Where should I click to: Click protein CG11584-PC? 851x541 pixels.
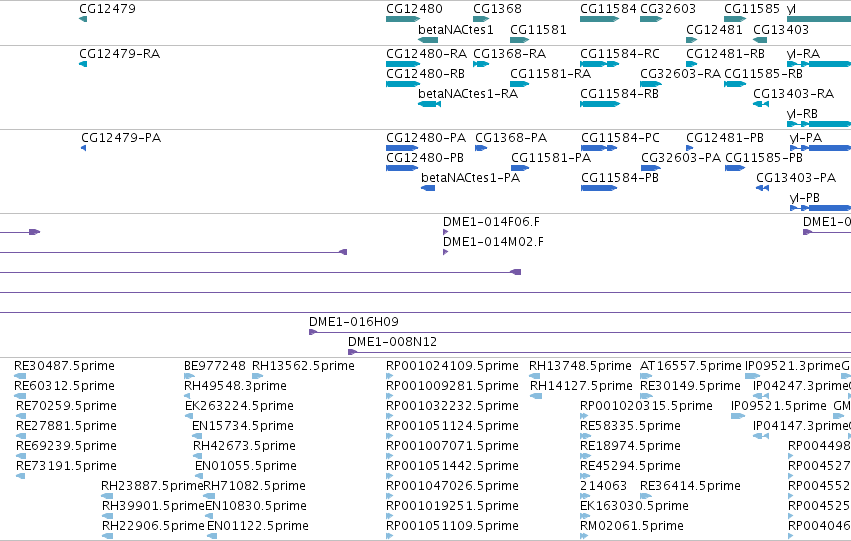[x=620, y=138]
